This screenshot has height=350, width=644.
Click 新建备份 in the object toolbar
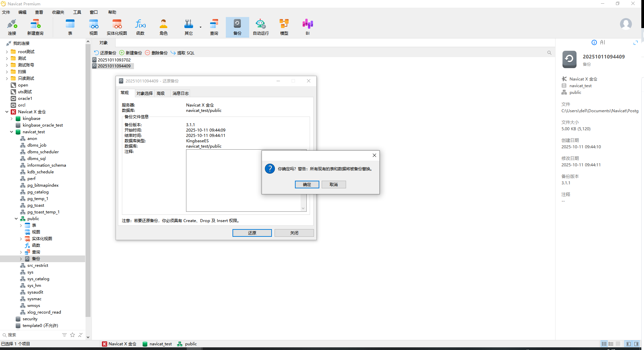(x=131, y=53)
